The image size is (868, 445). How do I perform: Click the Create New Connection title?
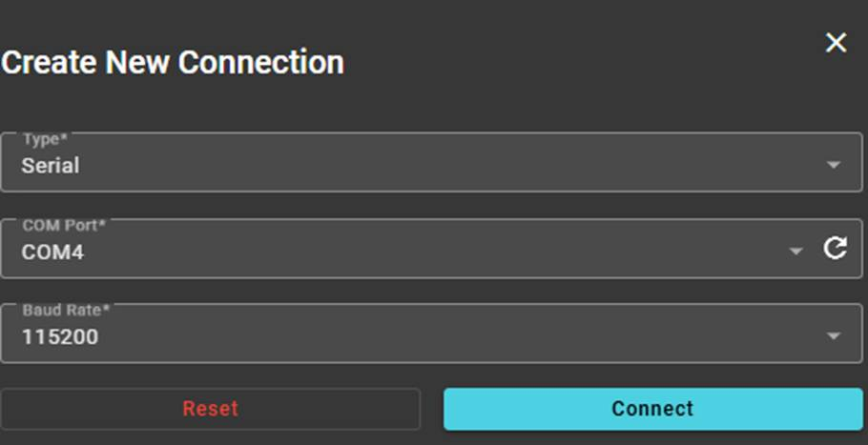173,63
